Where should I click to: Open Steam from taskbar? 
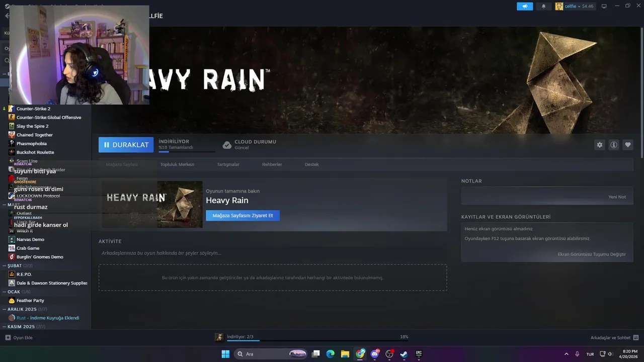pos(404,354)
